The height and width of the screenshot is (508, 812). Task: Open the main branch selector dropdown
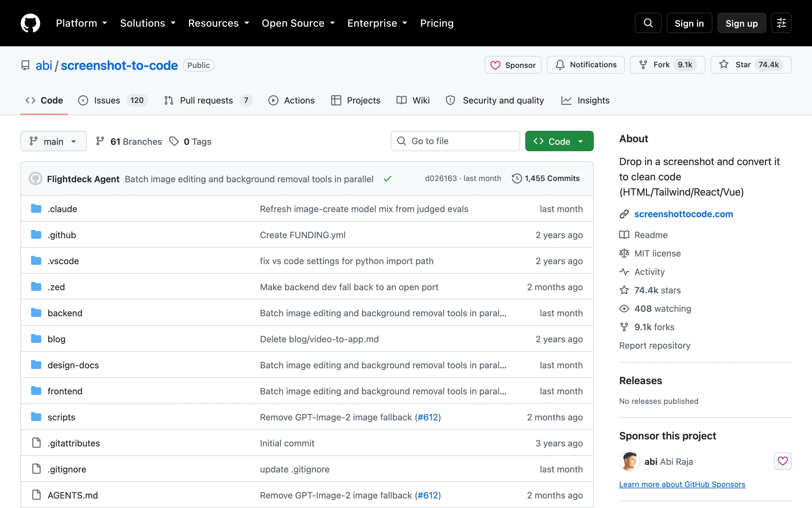[x=54, y=141]
